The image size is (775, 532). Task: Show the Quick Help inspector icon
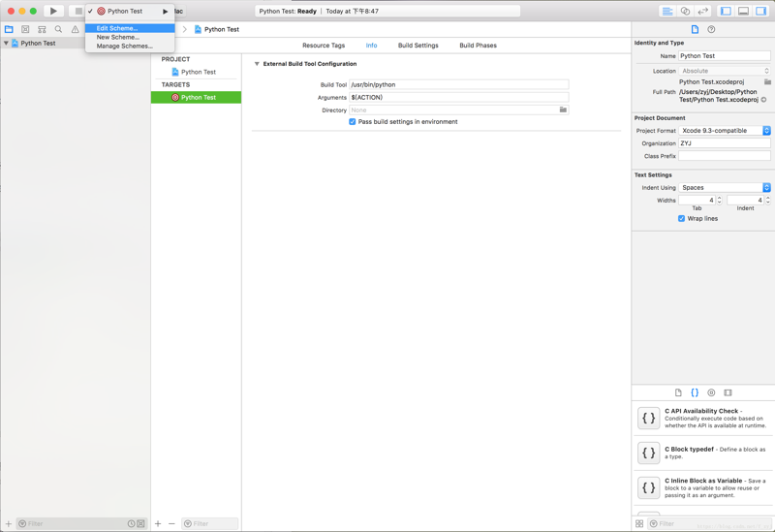point(711,29)
